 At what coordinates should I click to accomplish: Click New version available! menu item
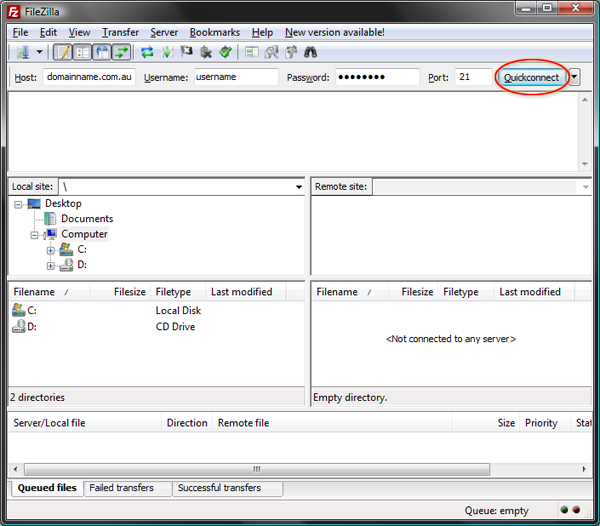[x=334, y=33]
